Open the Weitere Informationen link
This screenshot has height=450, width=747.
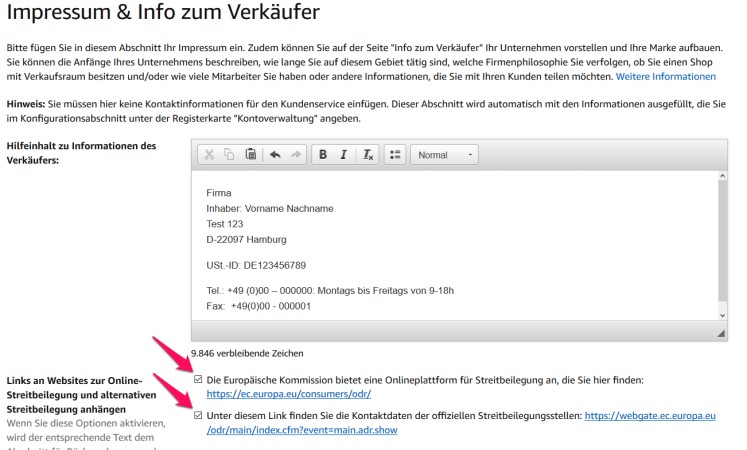point(666,76)
